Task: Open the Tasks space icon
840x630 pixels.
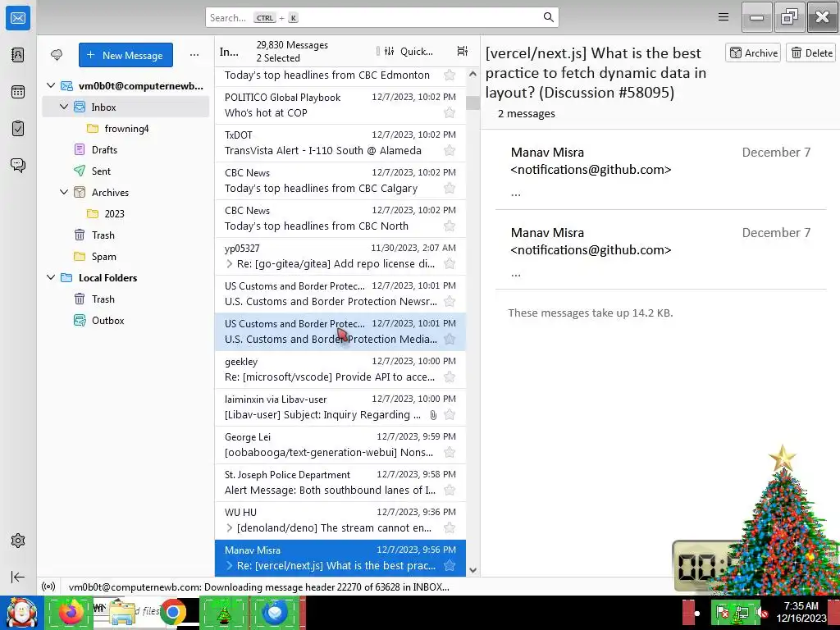Action: click(x=18, y=129)
